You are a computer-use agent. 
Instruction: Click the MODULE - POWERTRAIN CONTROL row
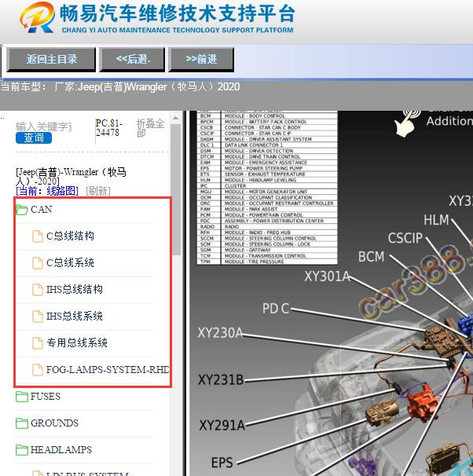[x=267, y=215]
